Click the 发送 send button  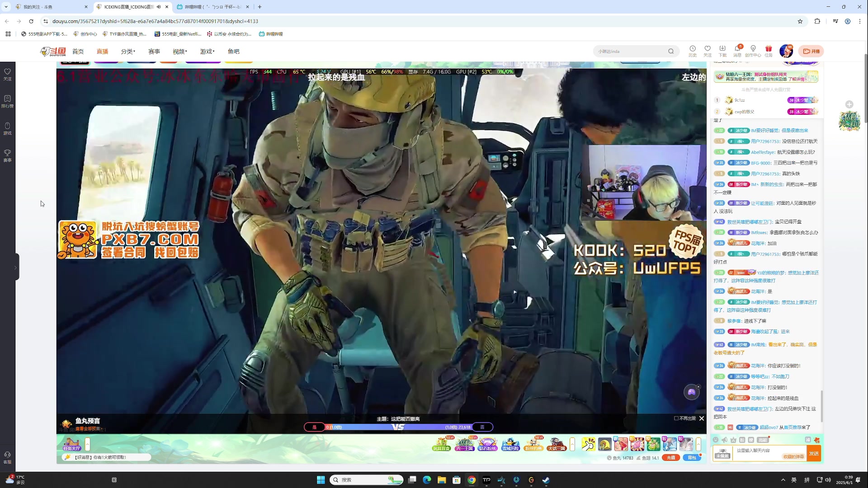point(814,453)
